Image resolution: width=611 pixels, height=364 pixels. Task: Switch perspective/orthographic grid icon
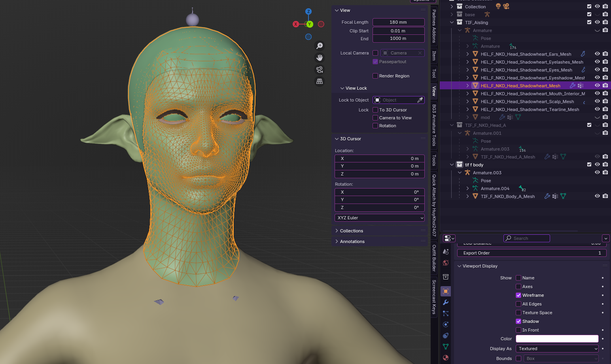(x=320, y=81)
